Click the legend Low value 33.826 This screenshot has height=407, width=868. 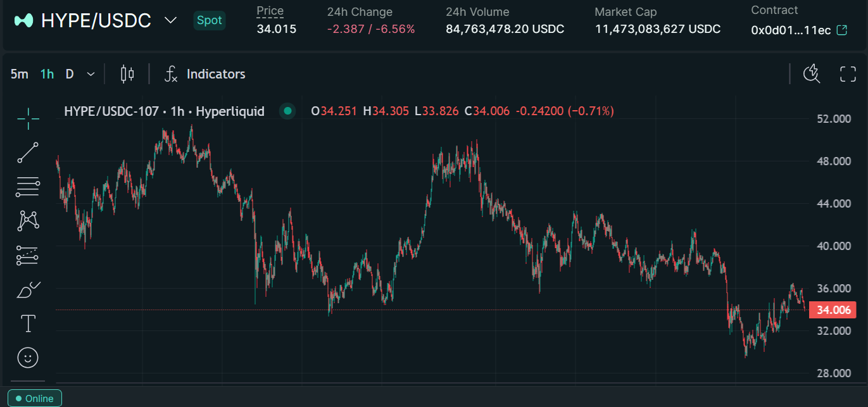coord(440,111)
